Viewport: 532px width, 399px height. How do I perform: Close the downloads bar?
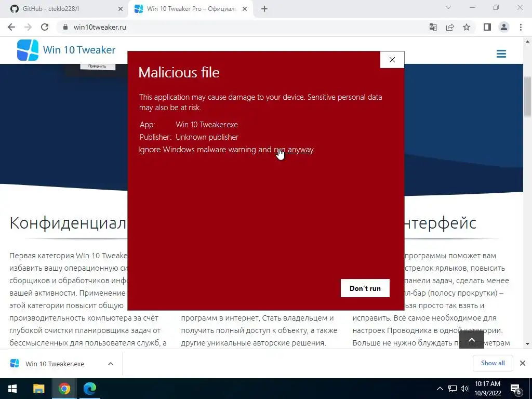click(523, 363)
